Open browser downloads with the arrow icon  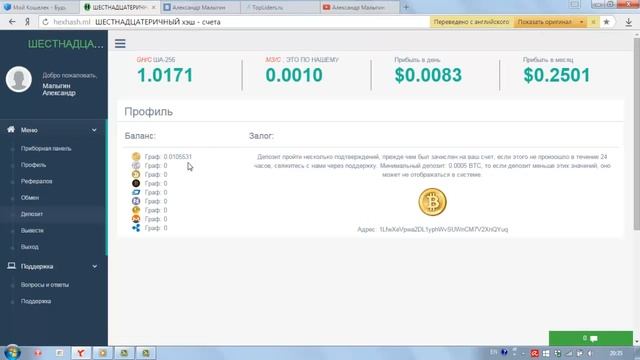(629, 22)
